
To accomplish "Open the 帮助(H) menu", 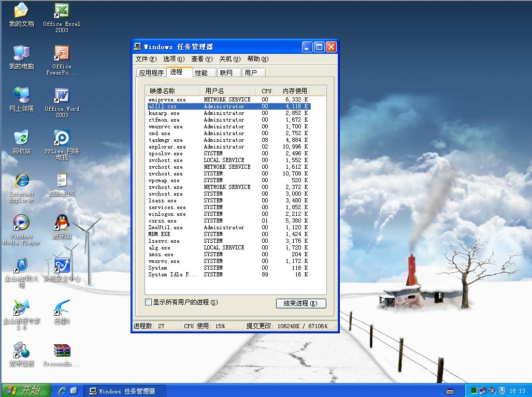I will (x=258, y=59).
